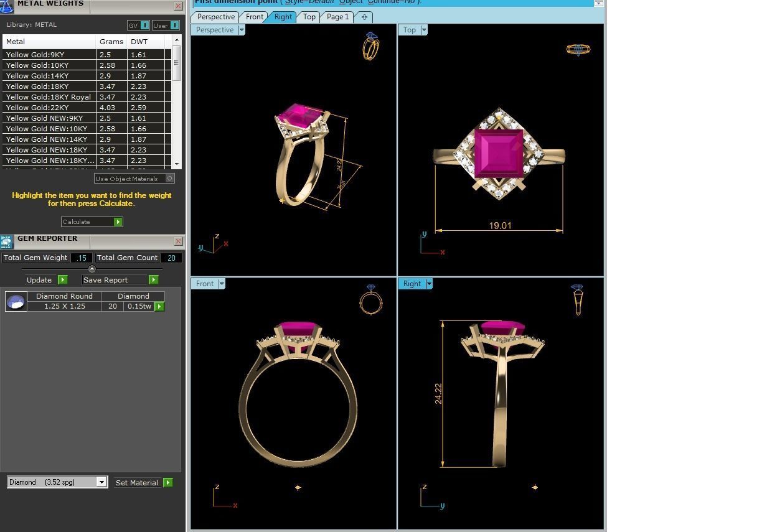Click the 1.25 X 1.25 size cell

point(64,306)
